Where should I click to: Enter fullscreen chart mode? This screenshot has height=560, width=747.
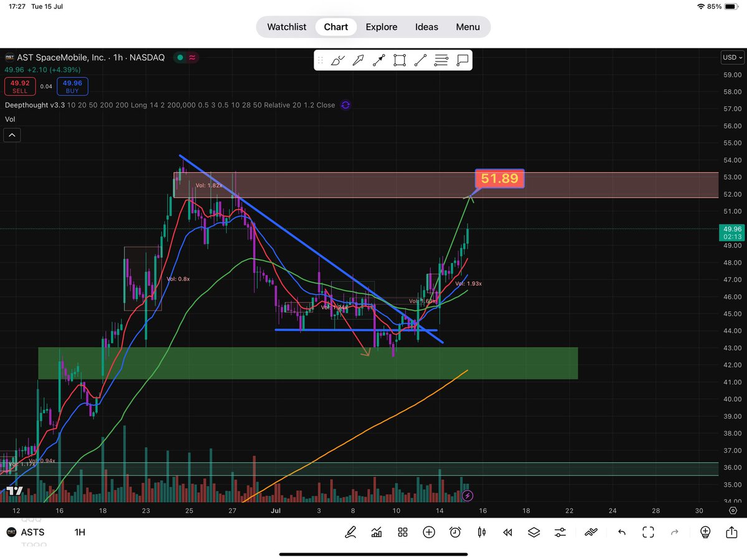pyautogui.click(x=648, y=533)
